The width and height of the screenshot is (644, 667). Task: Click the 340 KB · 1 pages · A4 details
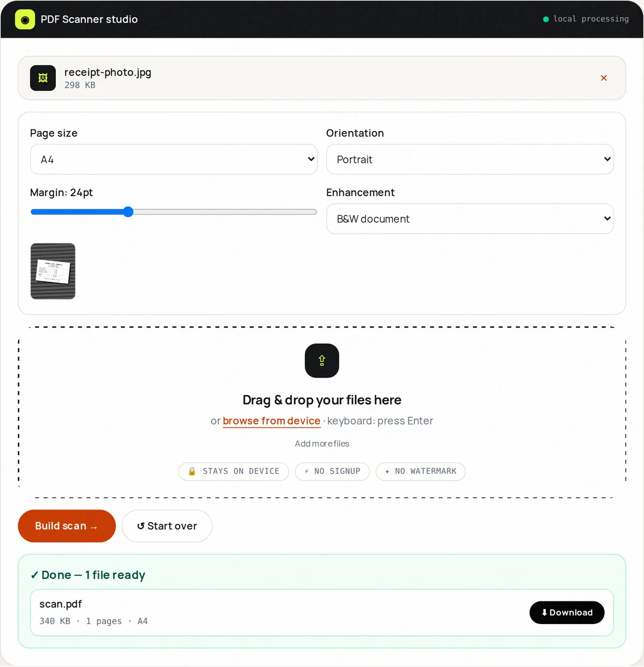(x=93, y=621)
